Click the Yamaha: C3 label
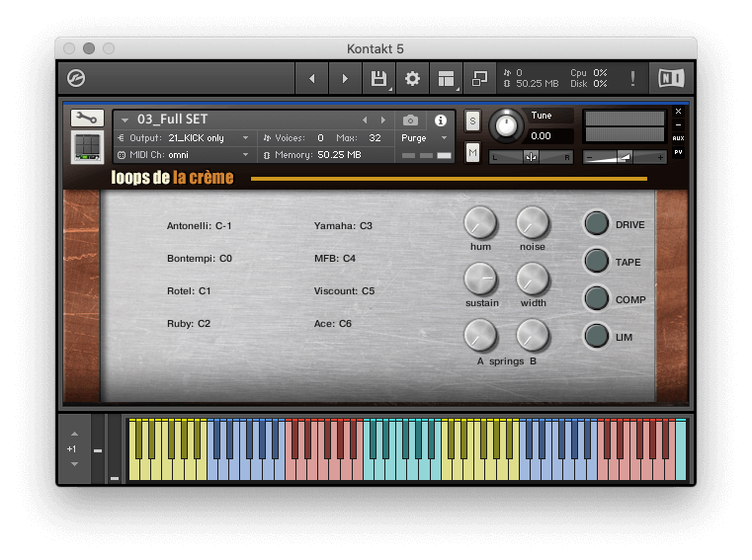This screenshot has width=752, height=560. coord(343,226)
